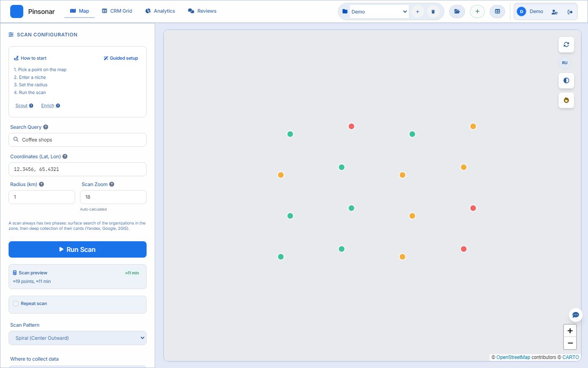Open the CRM Grid tab

tap(117, 11)
